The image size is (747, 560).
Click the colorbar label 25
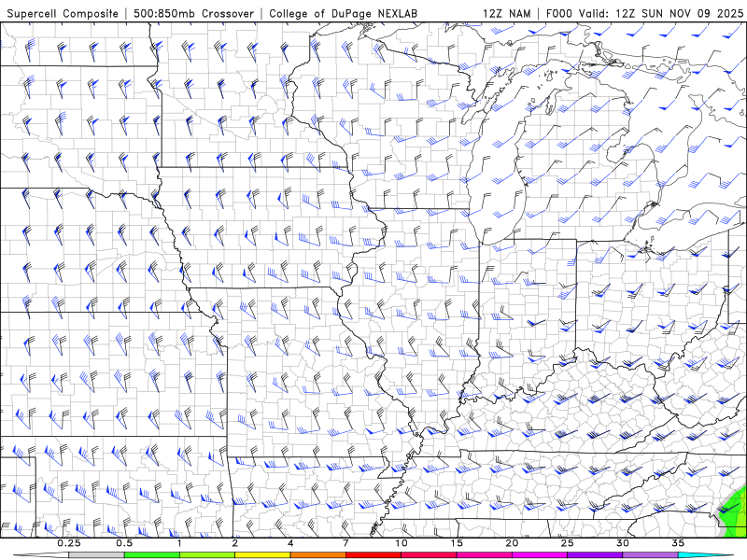pos(568,543)
